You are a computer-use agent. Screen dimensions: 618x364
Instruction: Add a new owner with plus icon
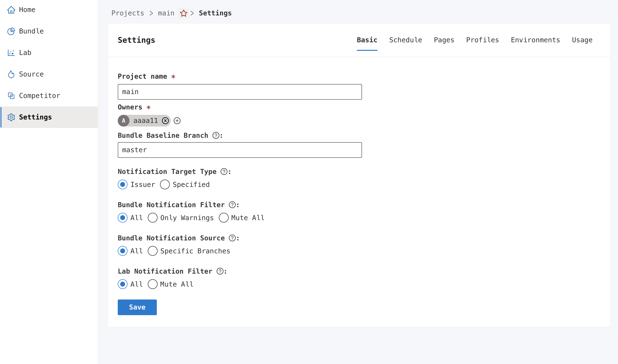tap(177, 121)
